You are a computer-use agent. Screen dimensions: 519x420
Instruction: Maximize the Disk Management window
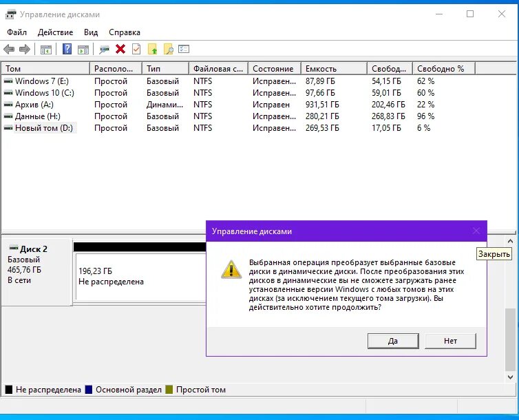pos(470,14)
